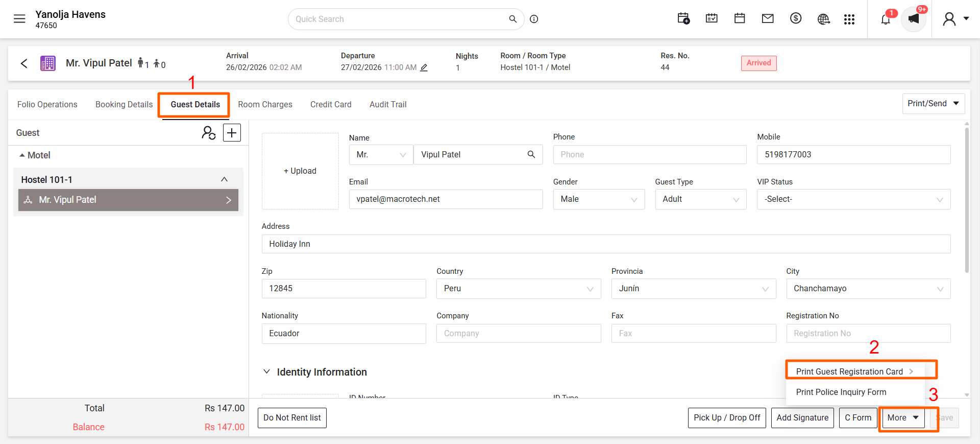Select Mr. Vipul Patel guest row
Screen dimensions: 980x444
point(128,200)
